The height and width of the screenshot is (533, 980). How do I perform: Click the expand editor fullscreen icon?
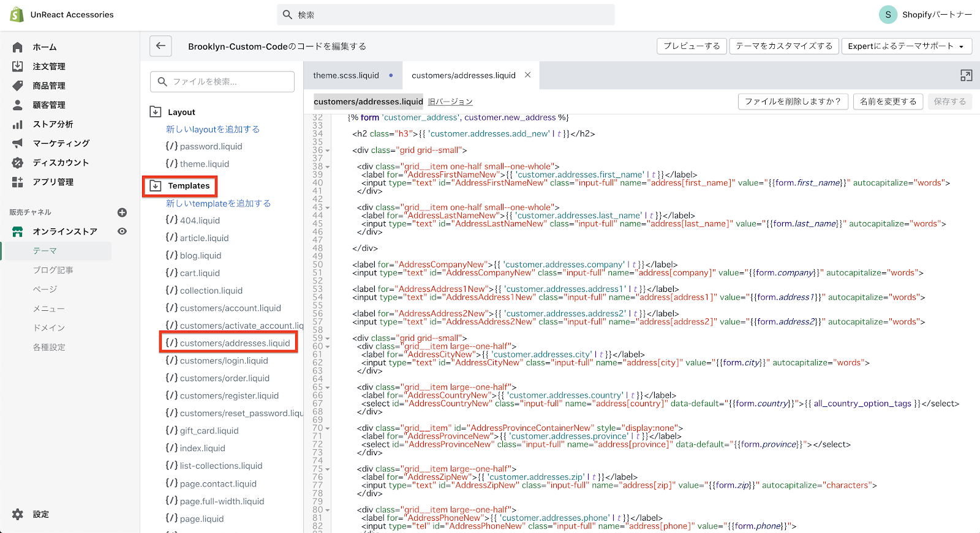click(x=966, y=75)
